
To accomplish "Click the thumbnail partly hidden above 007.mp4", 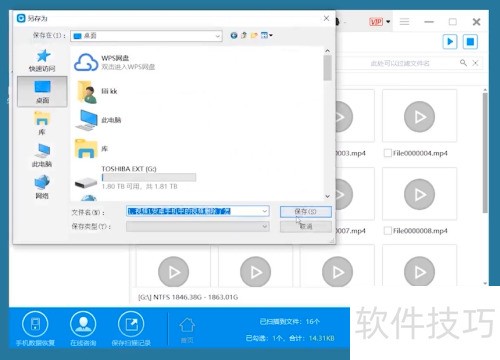I will (x=355, y=194).
